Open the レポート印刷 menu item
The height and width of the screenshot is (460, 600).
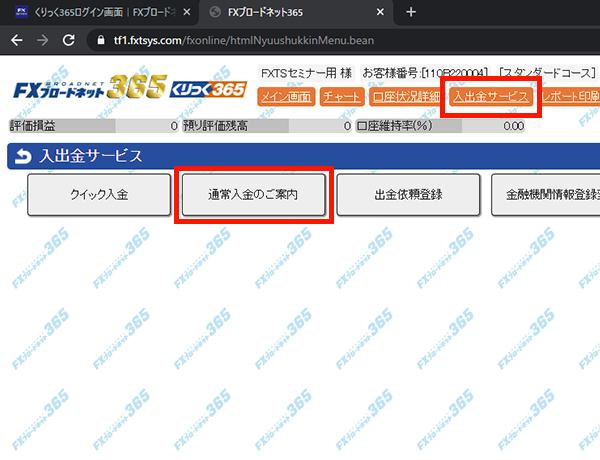570,97
